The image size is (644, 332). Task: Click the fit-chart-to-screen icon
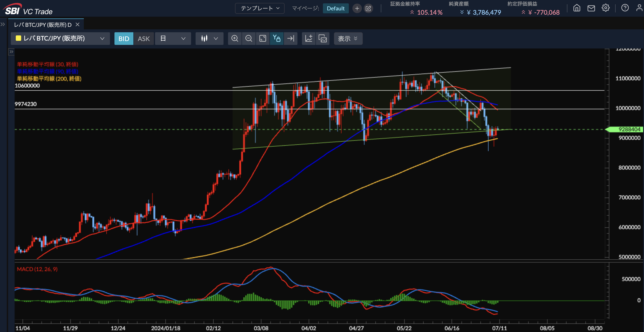263,39
